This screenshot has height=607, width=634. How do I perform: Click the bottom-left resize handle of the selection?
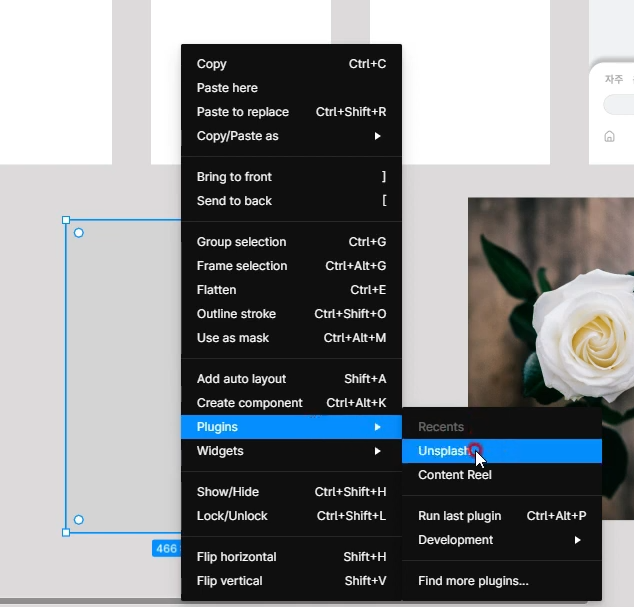66,533
